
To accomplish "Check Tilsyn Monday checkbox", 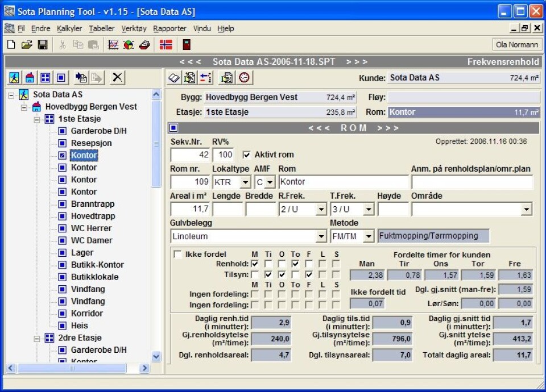I will tap(255, 274).
